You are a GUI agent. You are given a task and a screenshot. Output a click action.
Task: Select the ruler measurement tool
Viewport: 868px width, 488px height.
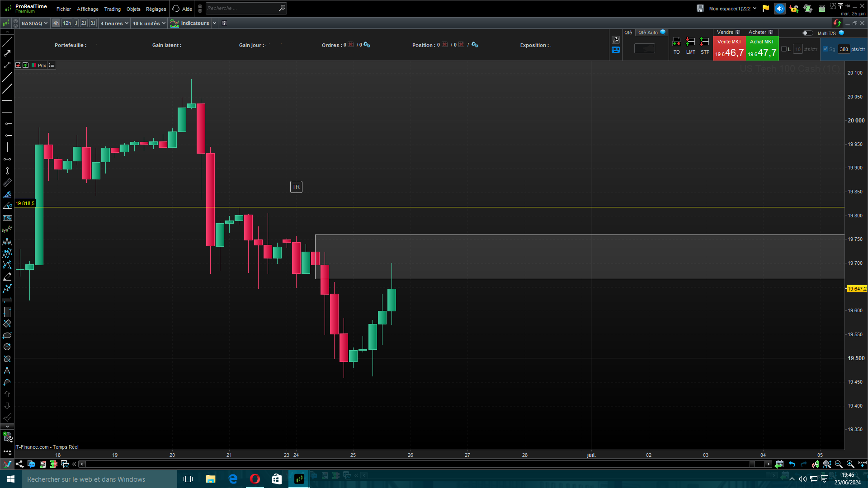click(7, 183)
